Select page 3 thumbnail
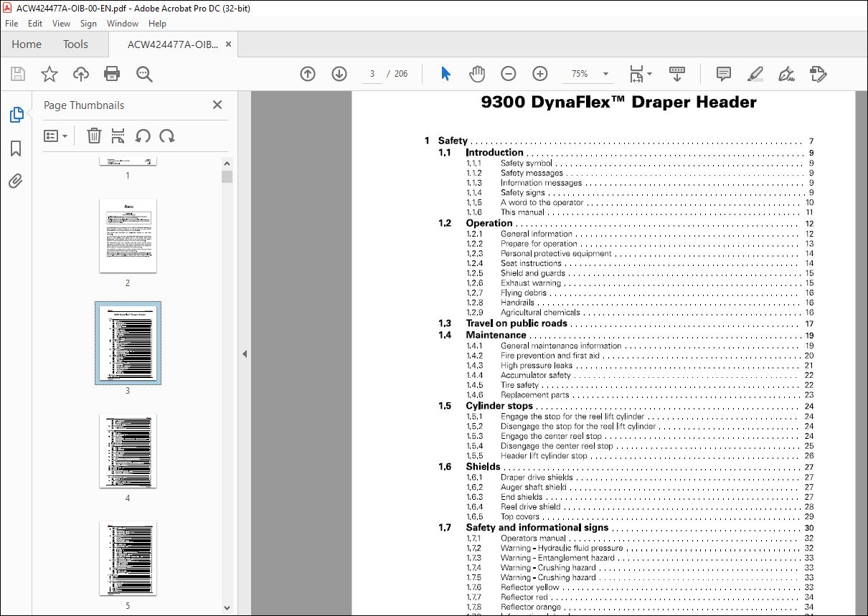Screen dimensions: 868x616 (128, 343)
